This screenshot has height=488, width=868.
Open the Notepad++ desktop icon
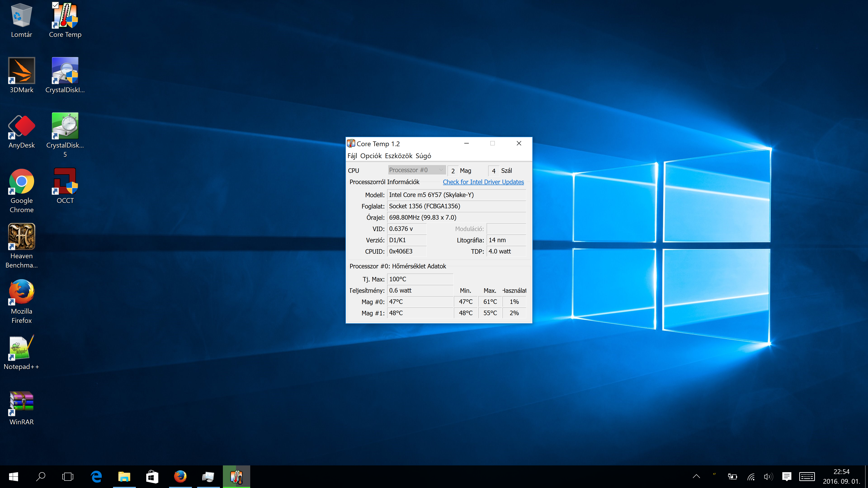pos(21,347)
